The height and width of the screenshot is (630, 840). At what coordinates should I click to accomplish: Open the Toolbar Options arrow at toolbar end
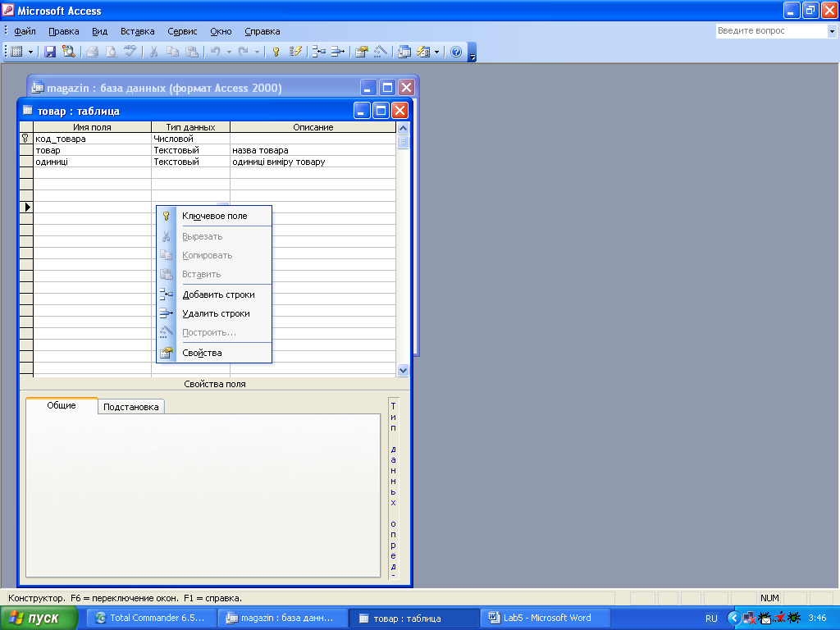click(x=472, y=52)
